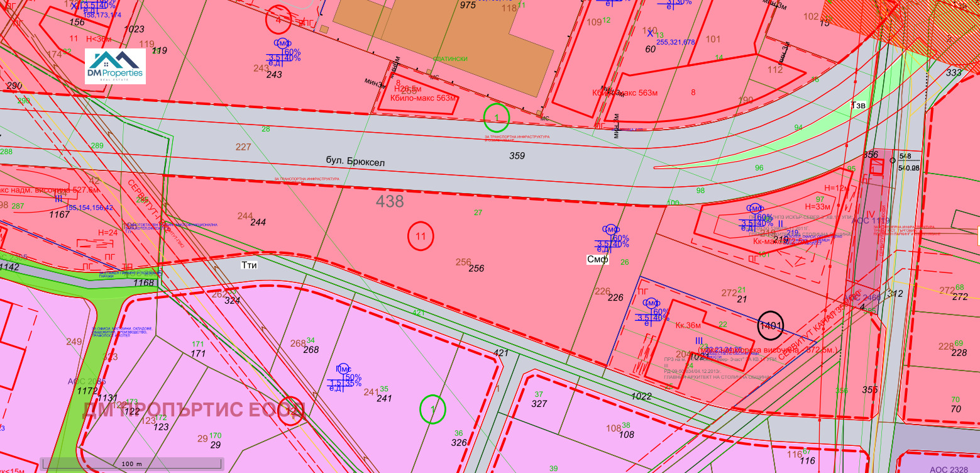The width and height of the screenshot is (980, 473).
Task: Select road parcel 359 on the boulevard
Action: 517,155
